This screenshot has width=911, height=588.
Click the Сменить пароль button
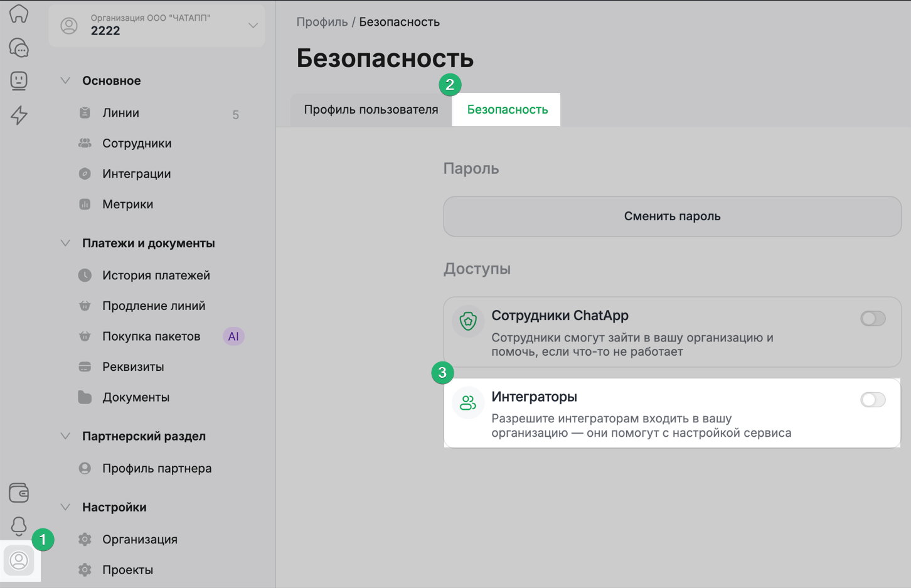click(x=672, y=216)
